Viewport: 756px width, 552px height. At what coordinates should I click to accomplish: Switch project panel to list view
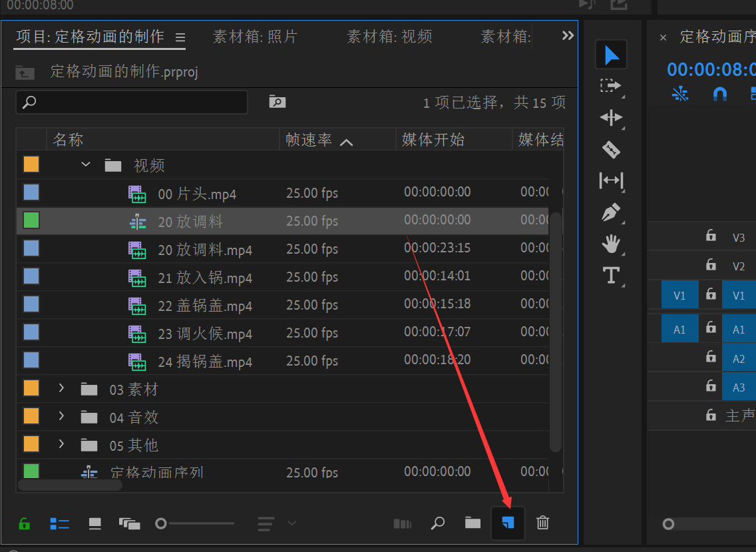click(60, 523)
